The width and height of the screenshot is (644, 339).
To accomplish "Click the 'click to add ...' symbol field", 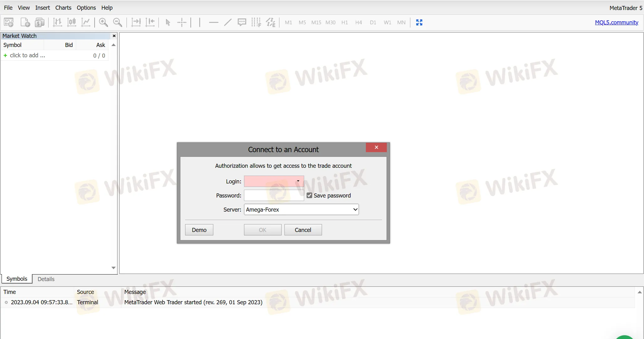I will tap(28, 55).
